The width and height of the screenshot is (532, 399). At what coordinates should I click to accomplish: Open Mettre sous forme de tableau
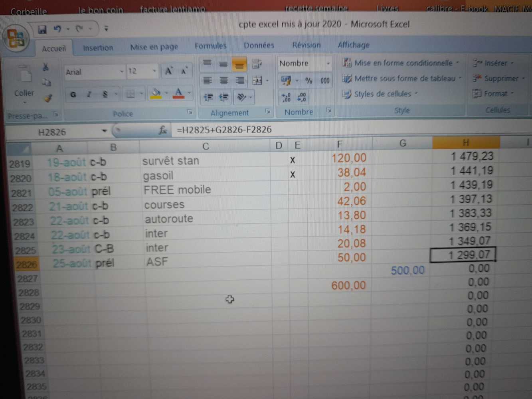402,79
